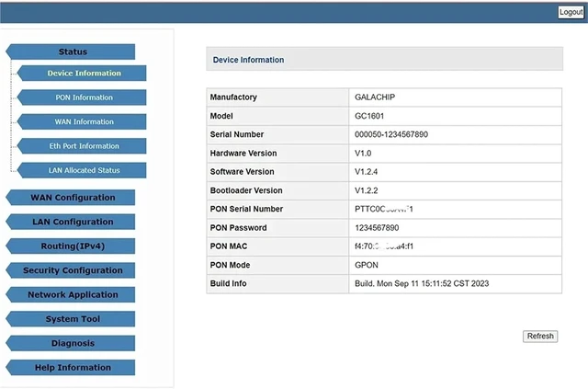The image size is (588, 389).
Task: Click the Device Information panel heading
Action: (248, 60)
